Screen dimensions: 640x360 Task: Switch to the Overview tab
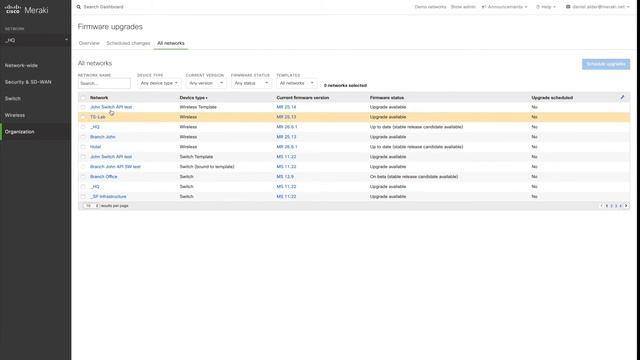point(89,43)
